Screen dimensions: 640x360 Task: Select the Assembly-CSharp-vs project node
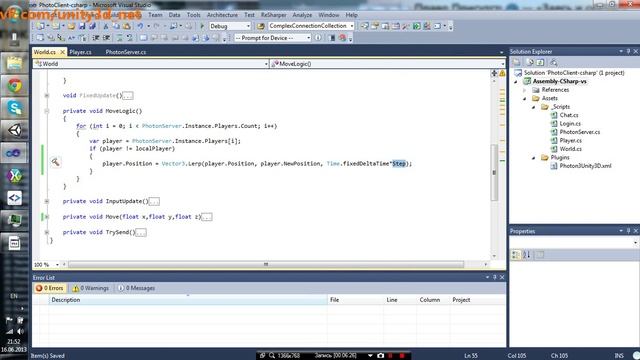[x=560, y=82]
